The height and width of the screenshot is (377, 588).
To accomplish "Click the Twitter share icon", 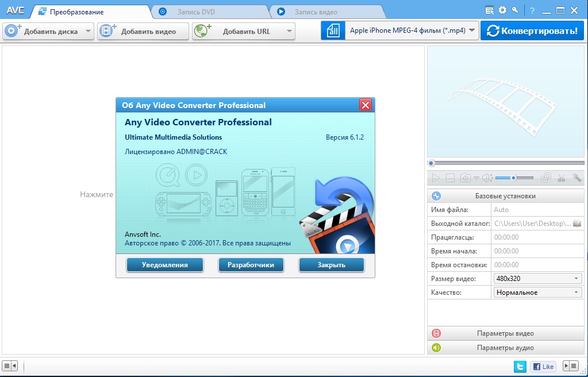I will tap(520, 366).
